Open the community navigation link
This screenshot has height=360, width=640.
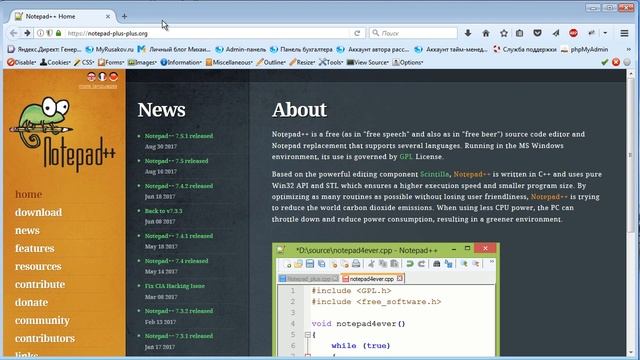point(42,320)
